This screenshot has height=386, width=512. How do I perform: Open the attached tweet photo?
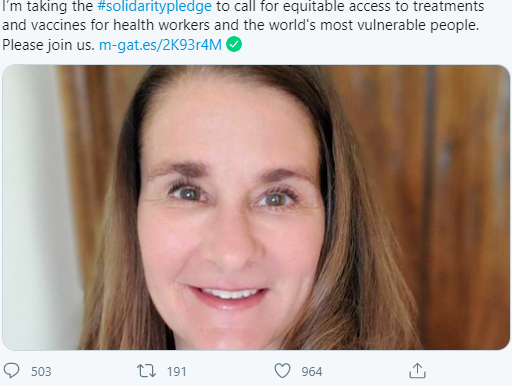256,207
